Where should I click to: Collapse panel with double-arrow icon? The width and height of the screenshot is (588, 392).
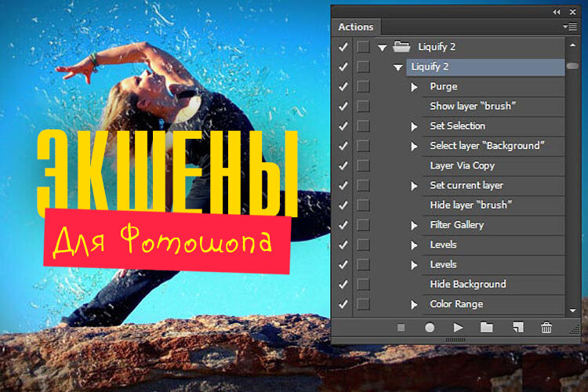click(x=557, y=12)
